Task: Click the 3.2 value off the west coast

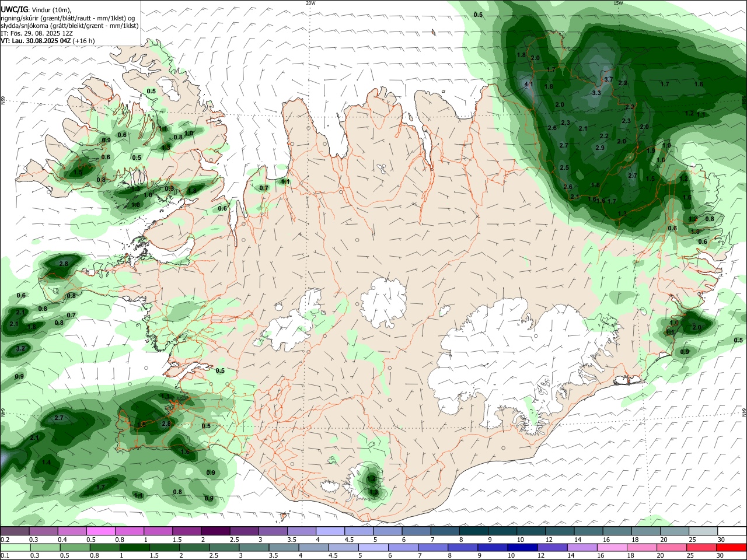Action: click(21, 349)
